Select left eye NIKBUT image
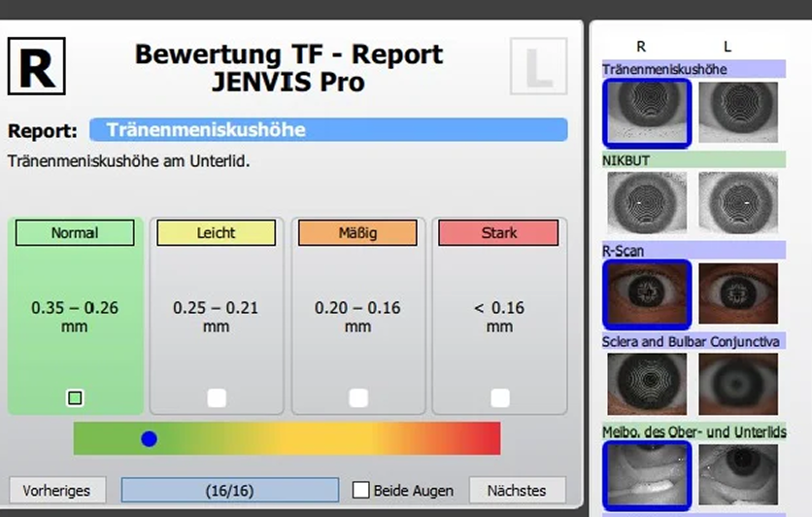The height and width of the screenshot is (517, 812). [738, 202]
